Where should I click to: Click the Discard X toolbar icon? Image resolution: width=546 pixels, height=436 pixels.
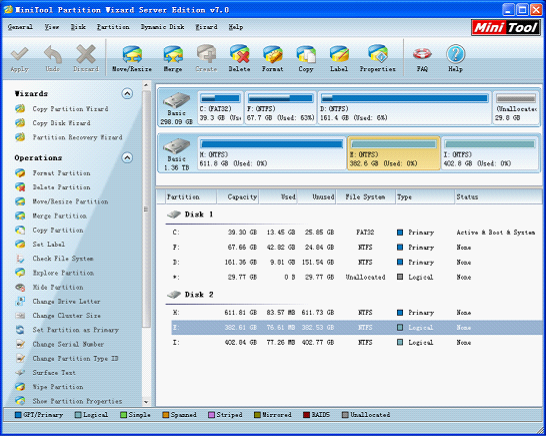[x=86, y=59]
